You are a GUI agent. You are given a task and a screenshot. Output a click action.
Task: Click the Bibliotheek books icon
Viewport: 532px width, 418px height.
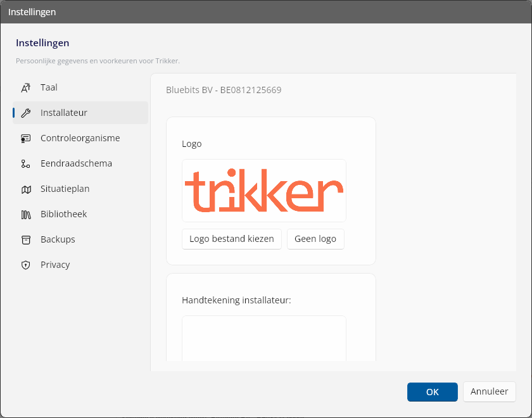tap(26, 215)
